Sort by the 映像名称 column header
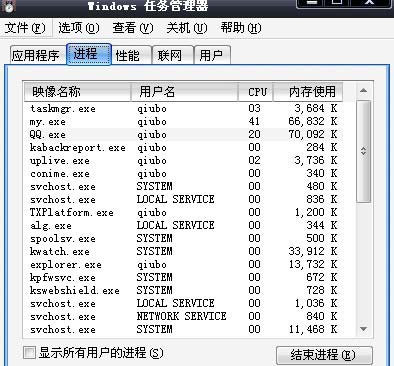394x366 pixels. (x=77, y=91)
